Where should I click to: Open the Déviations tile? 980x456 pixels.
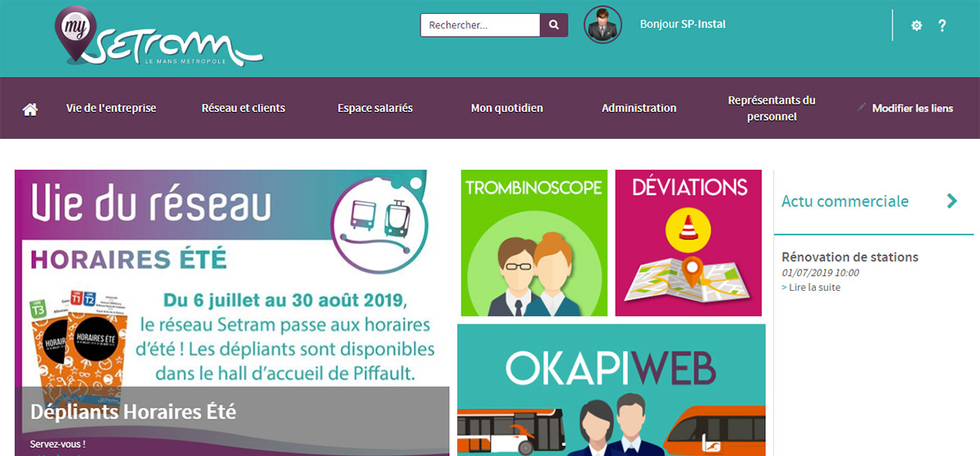688,243
